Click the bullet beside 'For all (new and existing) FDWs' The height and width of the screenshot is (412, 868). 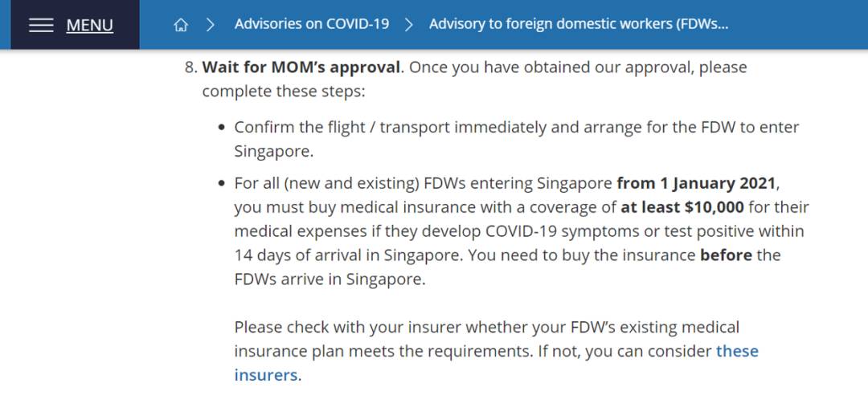[222, 184]
